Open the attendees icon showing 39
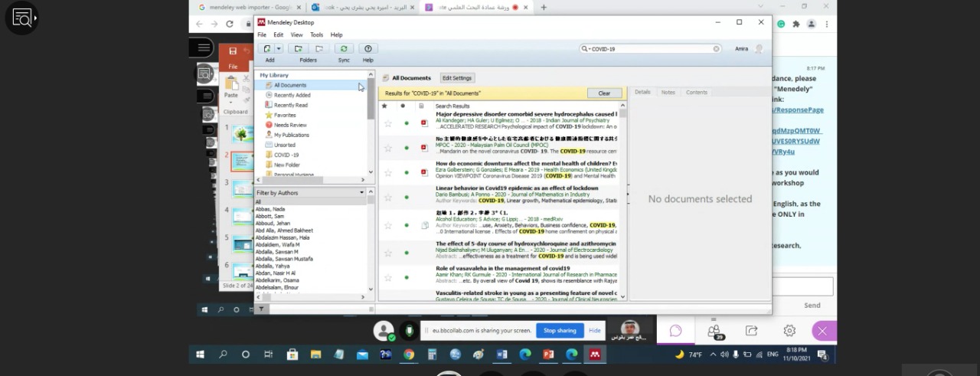Viewport: 980px width, 376px height. click(x=714, y=331)
